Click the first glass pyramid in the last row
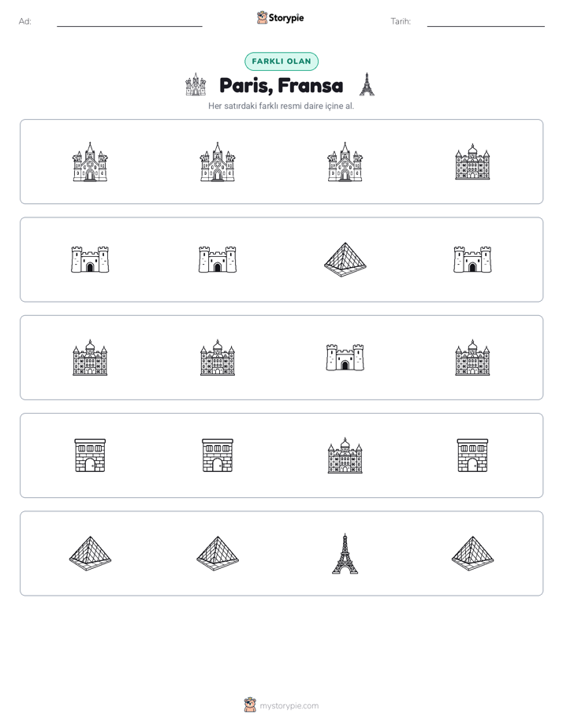The height and width of the screenshot is (728, 563). (x=90, y=553)
